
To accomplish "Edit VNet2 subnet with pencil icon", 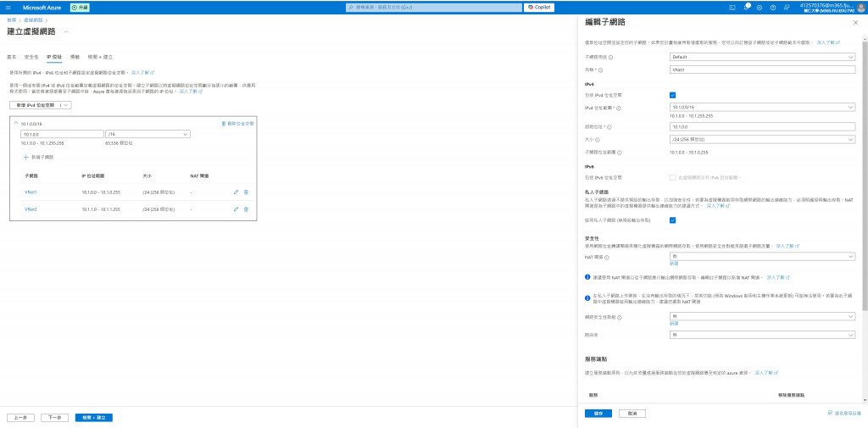I will [236, 209].
